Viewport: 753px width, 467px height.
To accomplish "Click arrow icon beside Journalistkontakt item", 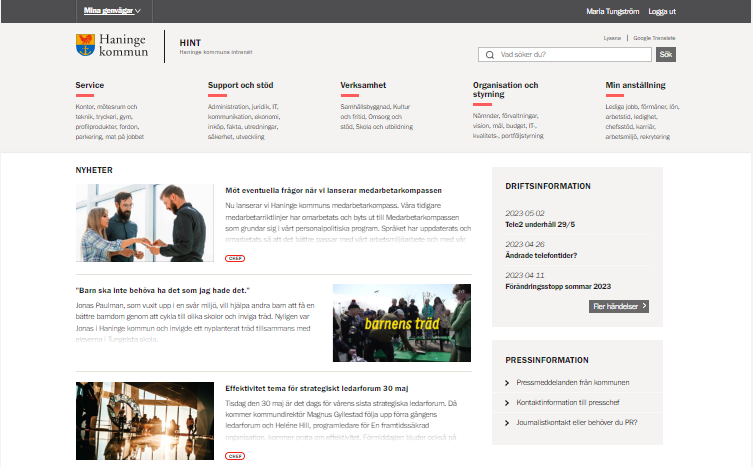I will (x=507, y=422).
